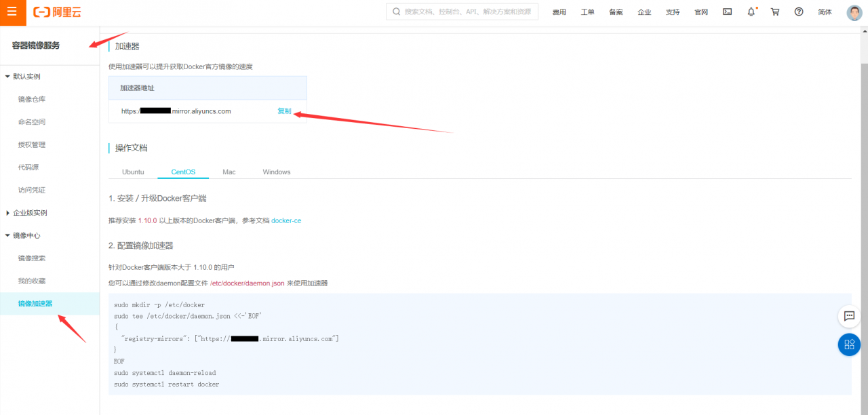Click the search input field
This screenshot has width=868, height=415.
[x=462, y=11]
